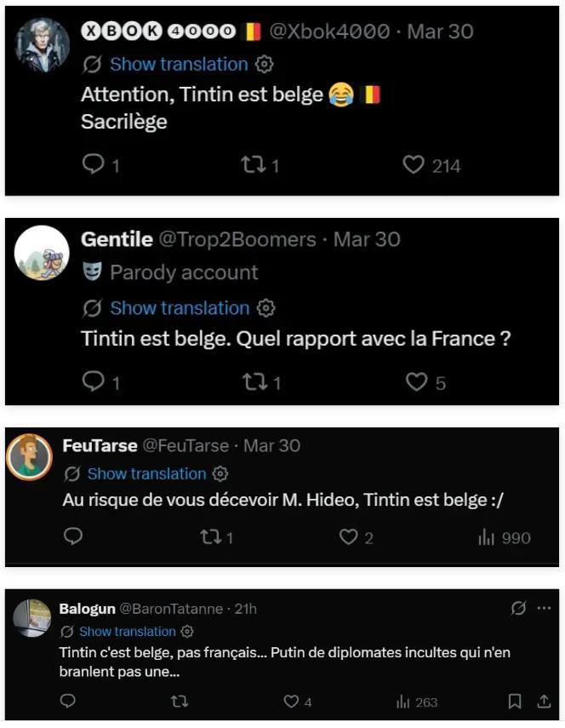Viewport: 565px width, 728px height.
Task: Open translation settings gear on Xbok4000 tweet
Action: point(265,65)
